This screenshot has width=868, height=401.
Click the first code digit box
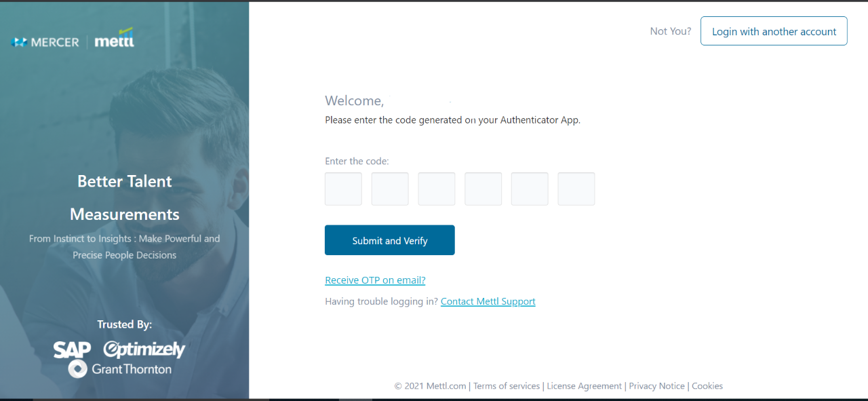coord(343,189)
